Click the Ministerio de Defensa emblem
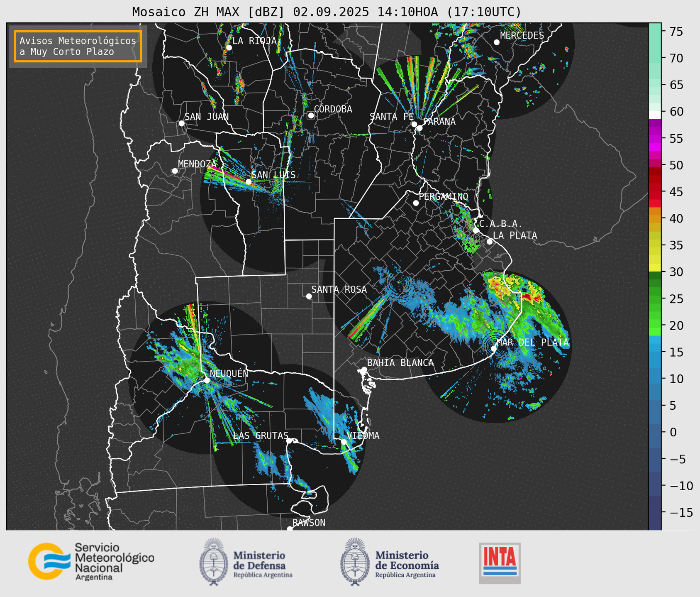 tap(213, 562)
